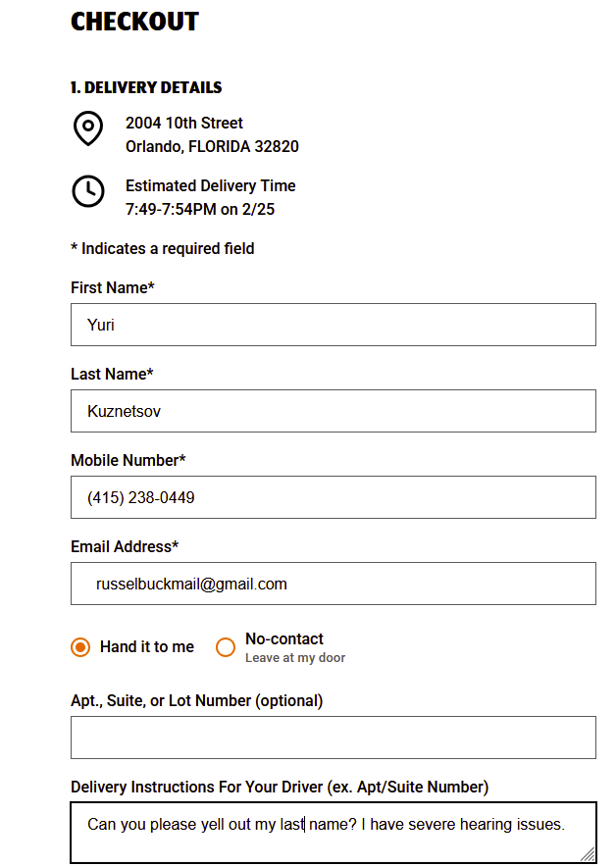Image resolution: width=616 pixels, height=866 pixels.
Task: Click the "Leave at my door" subtext
Action: [295, 658]
